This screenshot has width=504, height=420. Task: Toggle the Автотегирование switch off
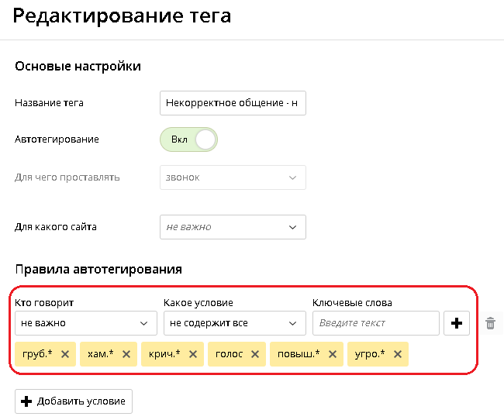click(188, 139)
